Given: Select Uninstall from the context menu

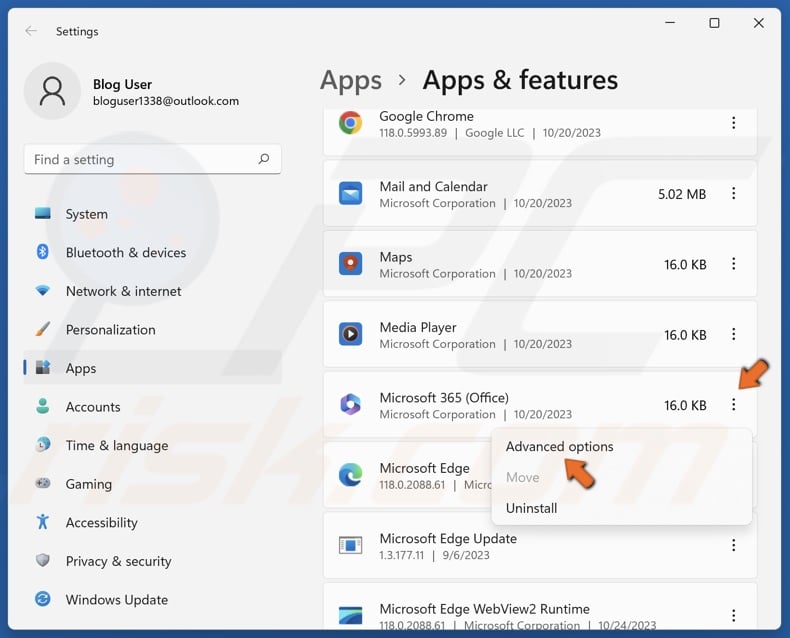Looking at the screenshot, I should pyautogui.click(x=532, y=508).
